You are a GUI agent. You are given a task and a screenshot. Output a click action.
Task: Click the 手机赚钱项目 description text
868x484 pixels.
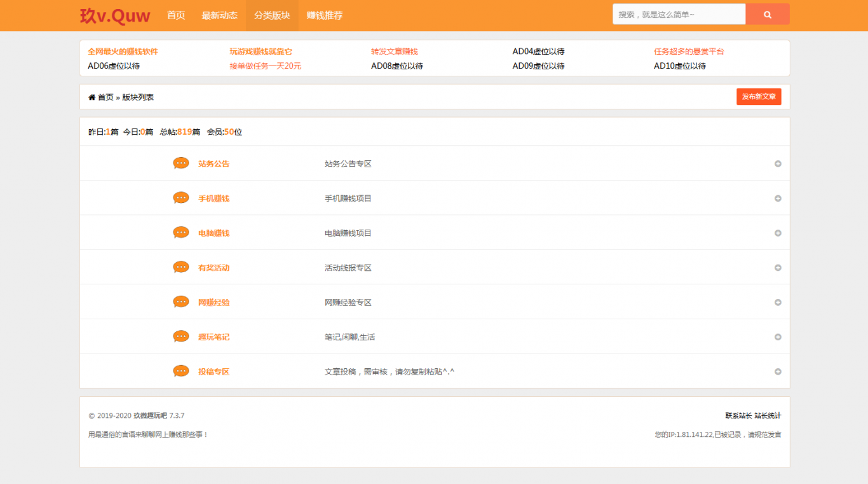pyautogui.click(x=348, y=198)
